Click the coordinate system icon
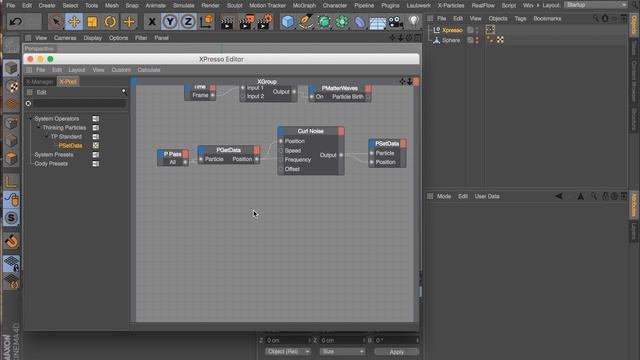 tap(207, 22)
